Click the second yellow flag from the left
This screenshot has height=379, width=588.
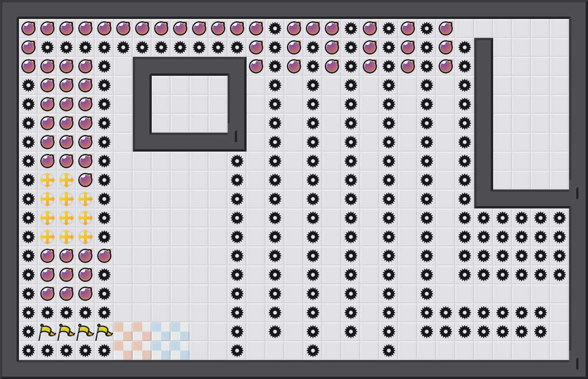click(x=66, y=332)
